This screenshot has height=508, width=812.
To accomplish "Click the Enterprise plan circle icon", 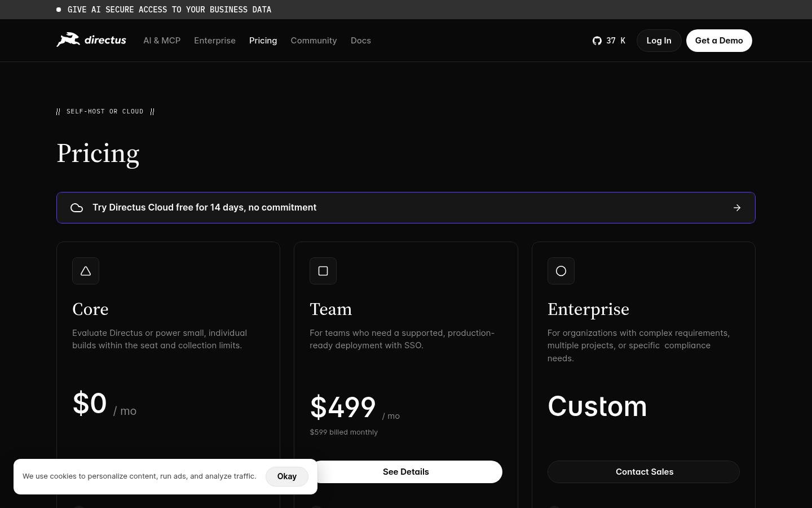I will click(x=561, y=271).
